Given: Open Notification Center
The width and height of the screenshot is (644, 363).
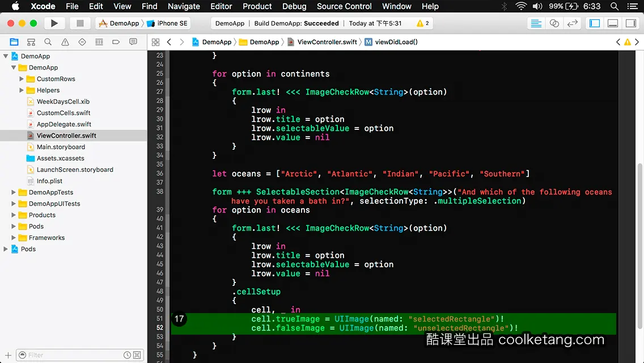Looking at the screenshot, I should click(x=633, y=6).
